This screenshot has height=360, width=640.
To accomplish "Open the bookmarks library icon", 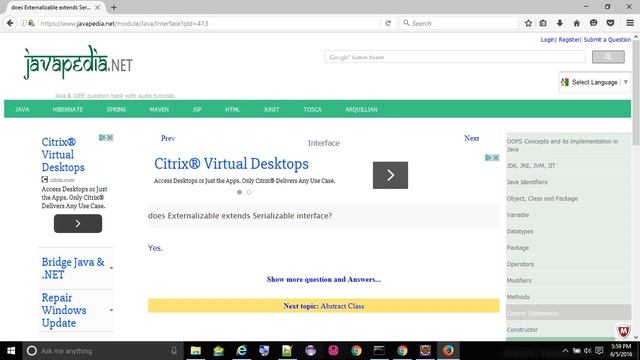I will click(543, 23).
